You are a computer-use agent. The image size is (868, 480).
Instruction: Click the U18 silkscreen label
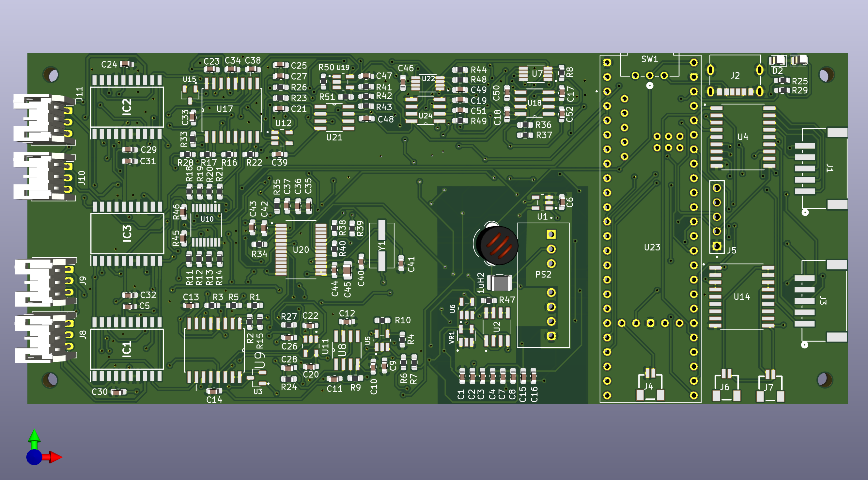535,103
